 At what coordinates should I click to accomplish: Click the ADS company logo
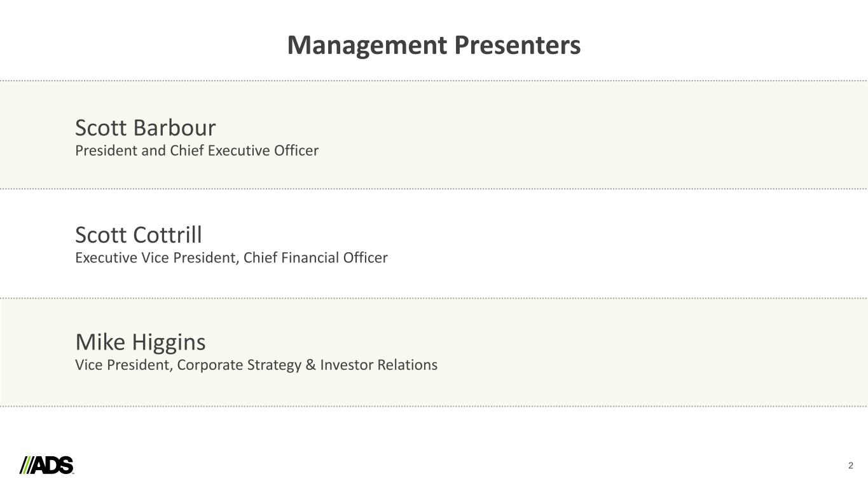pos(47,465)
